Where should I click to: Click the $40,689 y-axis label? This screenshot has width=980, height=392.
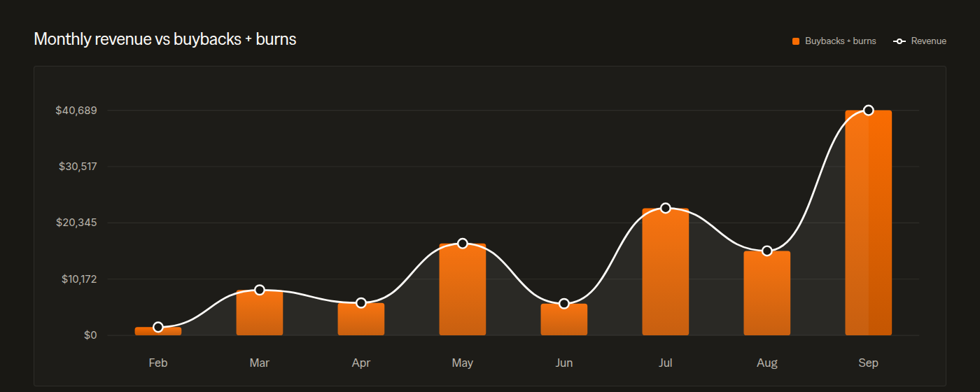[76, 111]
